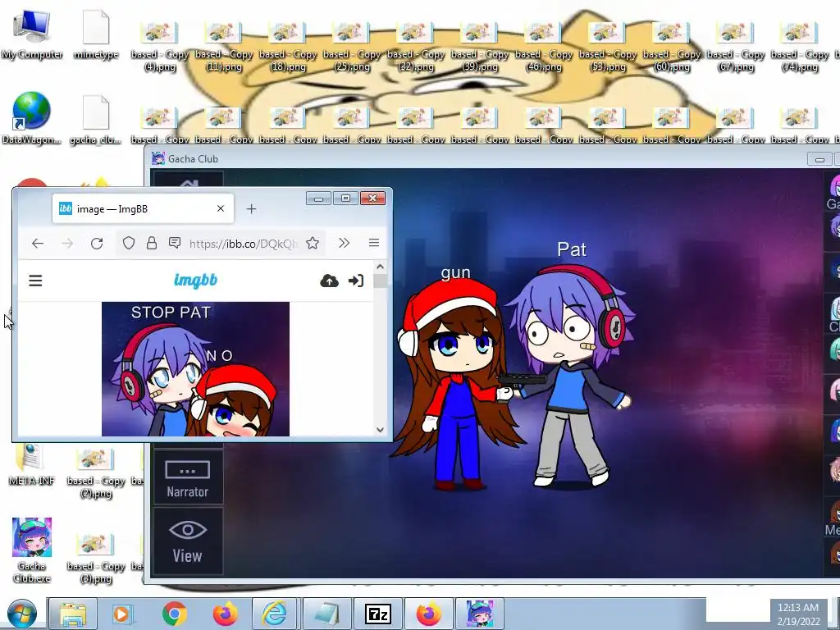Open Firefox application hamburger menu

point(374,243)
